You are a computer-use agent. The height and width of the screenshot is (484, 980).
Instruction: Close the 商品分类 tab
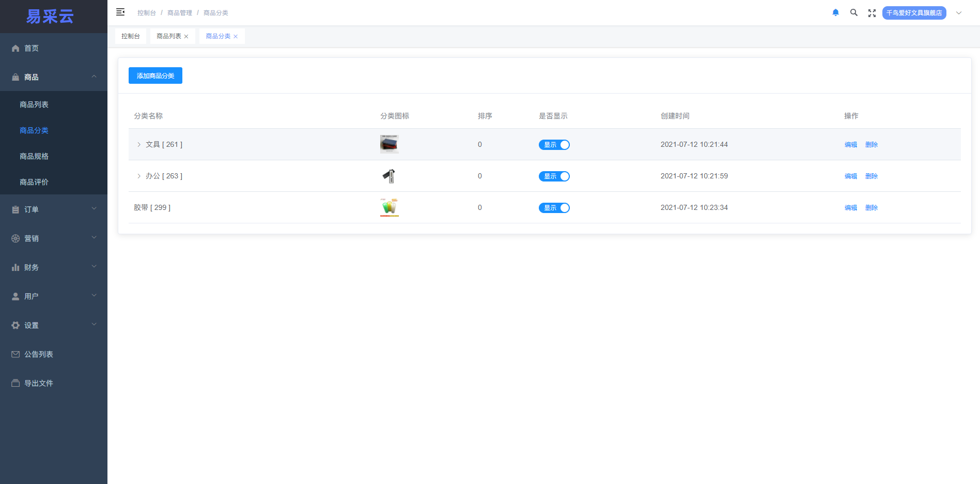click(236, 37)
